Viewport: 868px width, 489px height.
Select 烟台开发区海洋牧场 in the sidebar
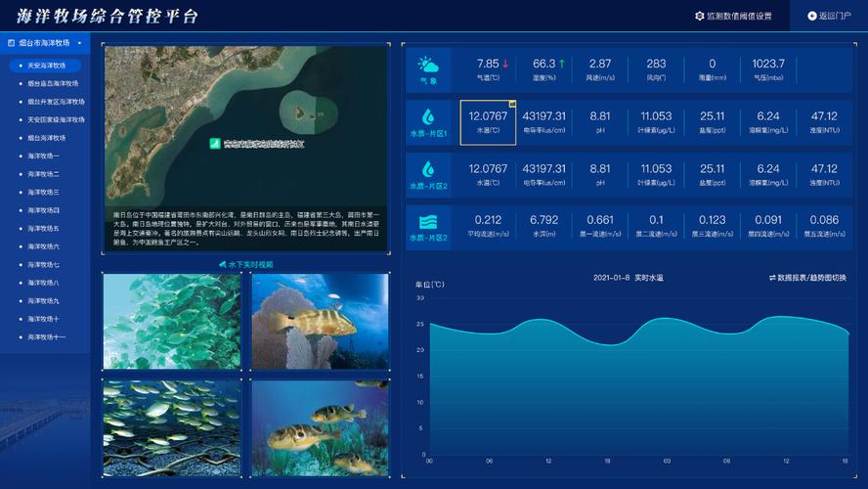(x=56, y=102)
